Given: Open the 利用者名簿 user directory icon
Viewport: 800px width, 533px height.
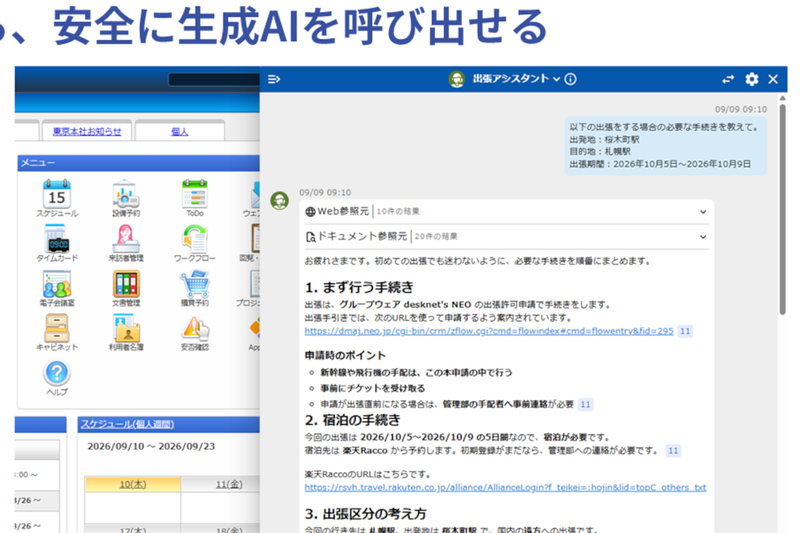Looking at the screenshot, I should point(126,328).
